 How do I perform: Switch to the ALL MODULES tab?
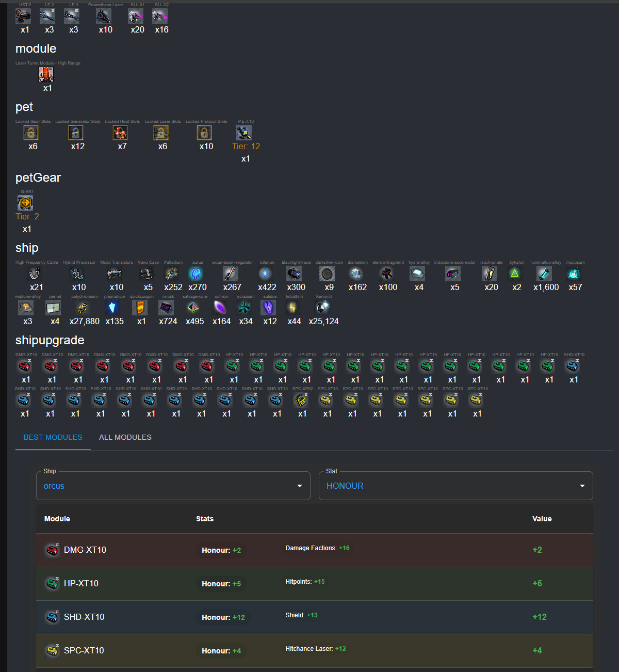[125, 437]
